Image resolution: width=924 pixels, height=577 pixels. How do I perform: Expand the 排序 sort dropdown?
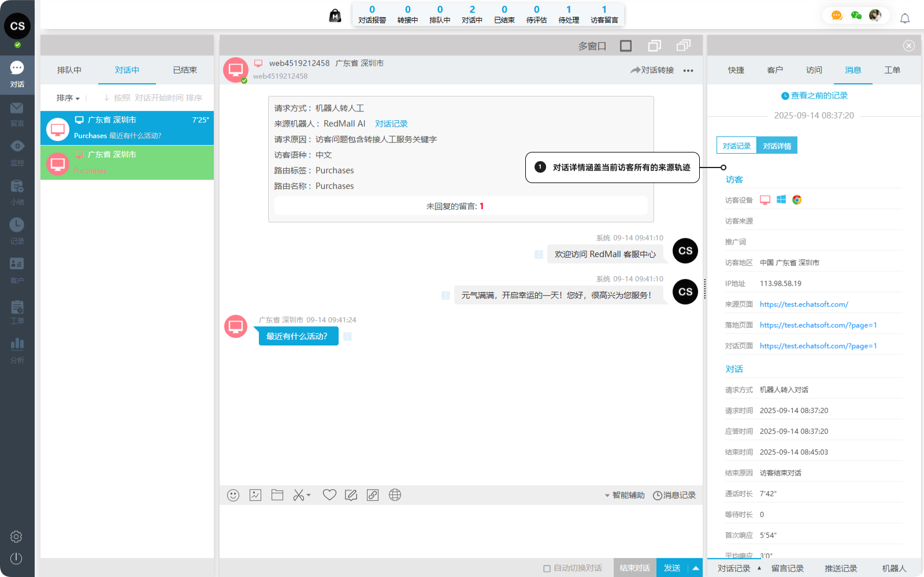click(68, 98)
